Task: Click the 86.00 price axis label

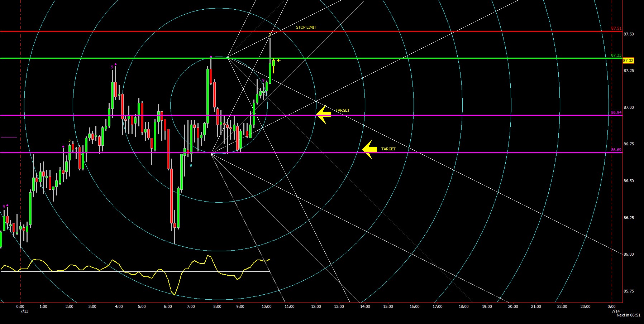Action: pyautogui.click(x=629, y=254)
